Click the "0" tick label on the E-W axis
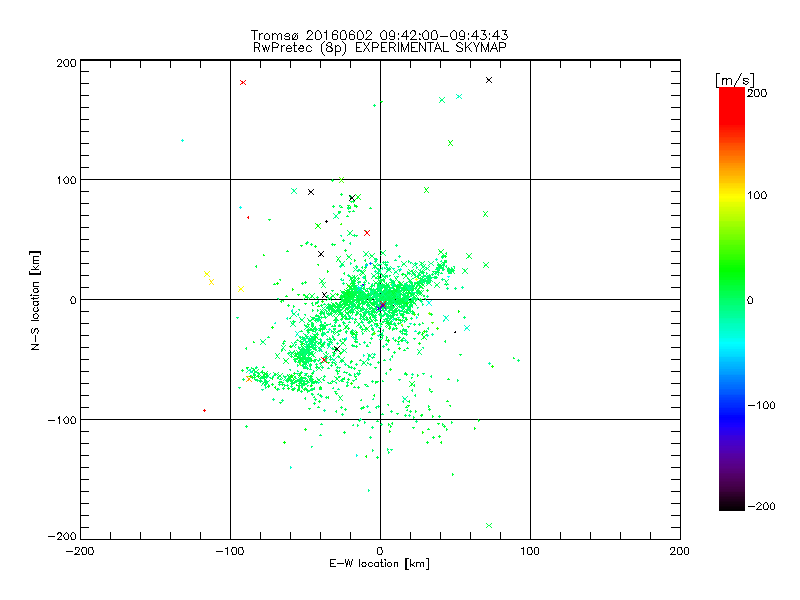Screen dimensions: 800x600 [380, 551]
